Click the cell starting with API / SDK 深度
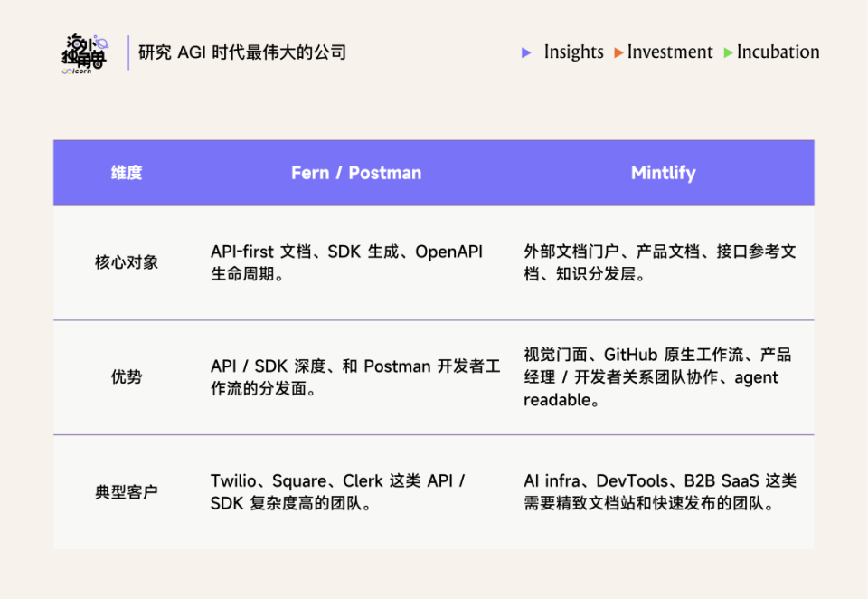868x599 pixels. tap(355, 377)
